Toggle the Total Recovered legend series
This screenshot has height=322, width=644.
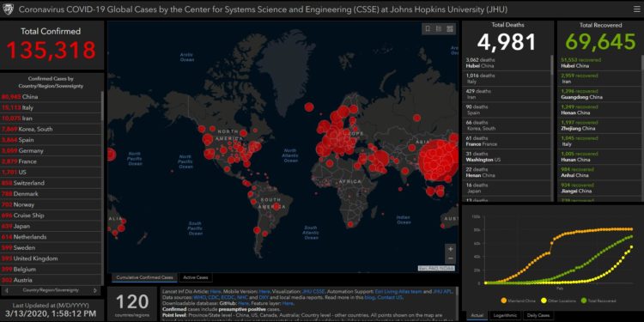(x=598, y=301)
